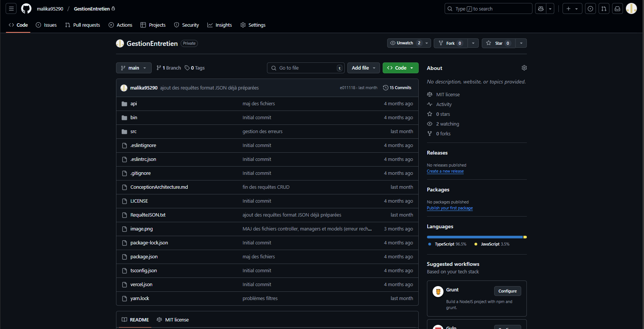Viewport: 644px width, 329px height.
Task: Expand the fork options dropdown arrow
Action: tap(473, 43)
